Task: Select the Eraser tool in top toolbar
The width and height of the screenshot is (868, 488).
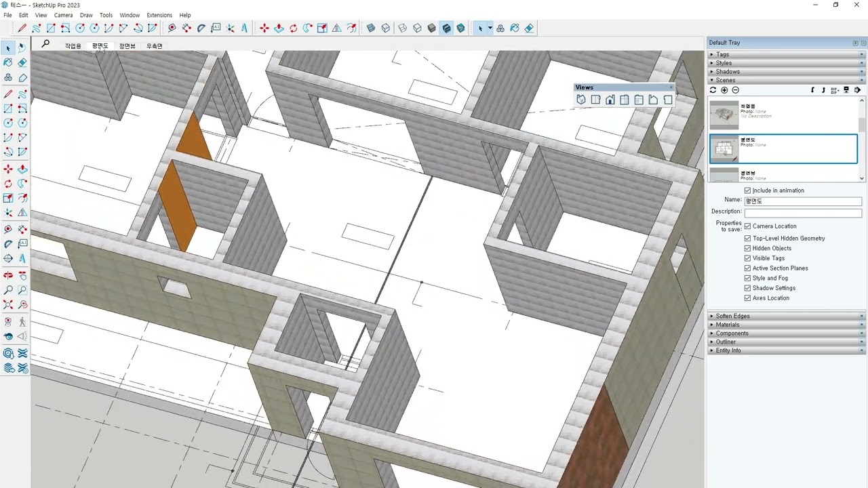Action: tap(529, 28)
